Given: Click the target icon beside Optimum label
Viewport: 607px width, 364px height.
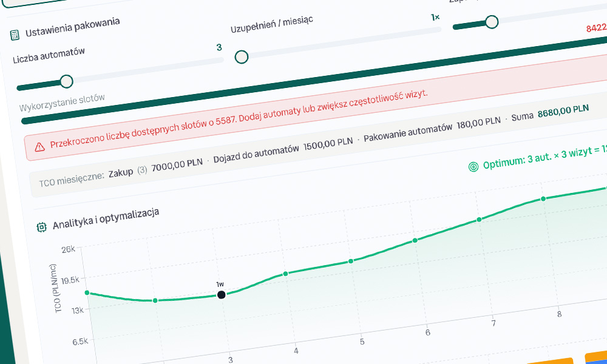Looking at the screenshot, I should coord(473,167).
